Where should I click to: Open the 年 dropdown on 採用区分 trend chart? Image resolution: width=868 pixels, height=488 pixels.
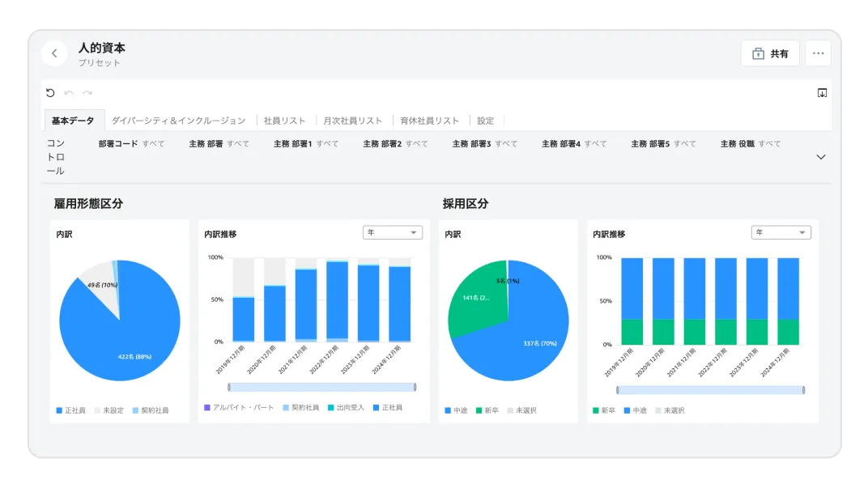(781, 231)
